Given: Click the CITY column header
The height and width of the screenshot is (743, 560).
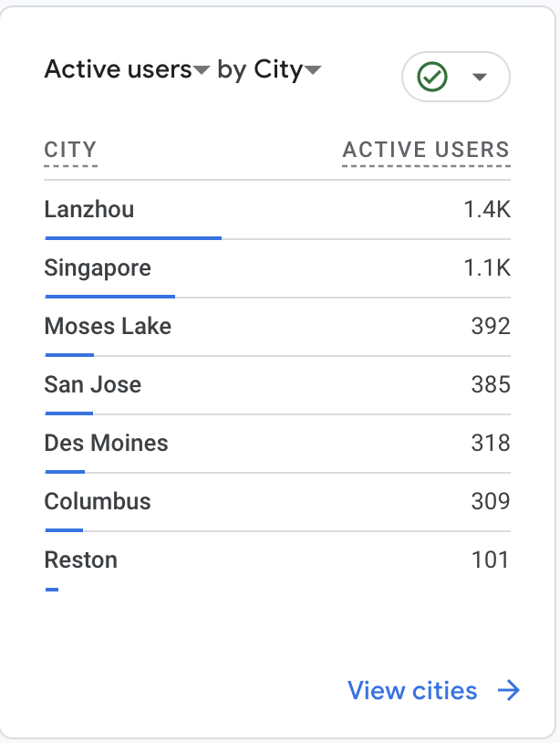Looking at the screenshot, I should [x=70, y=151].
